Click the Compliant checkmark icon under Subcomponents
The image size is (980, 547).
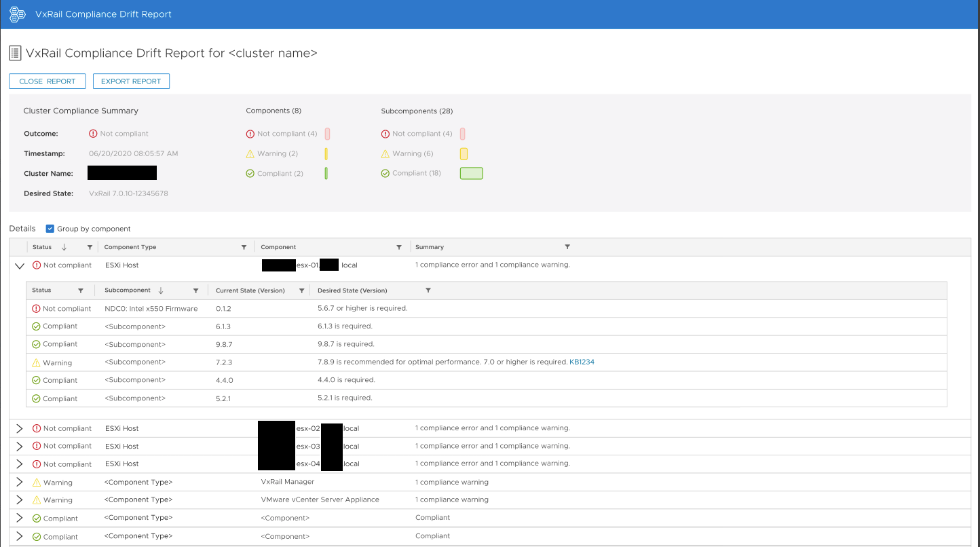coord(385,173)
